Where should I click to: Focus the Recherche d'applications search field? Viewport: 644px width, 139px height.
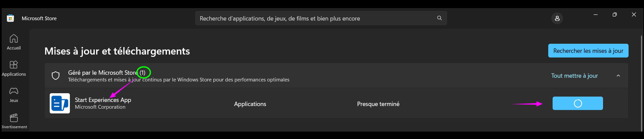coord(316,19)
